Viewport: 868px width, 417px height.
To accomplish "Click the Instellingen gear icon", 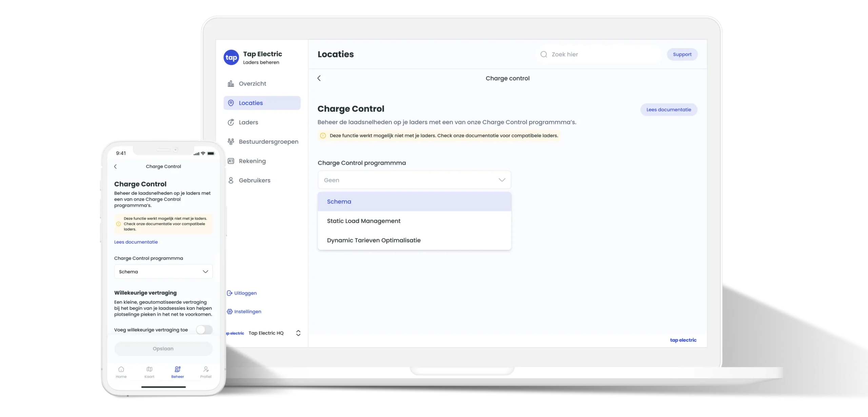I will [230, 312].
